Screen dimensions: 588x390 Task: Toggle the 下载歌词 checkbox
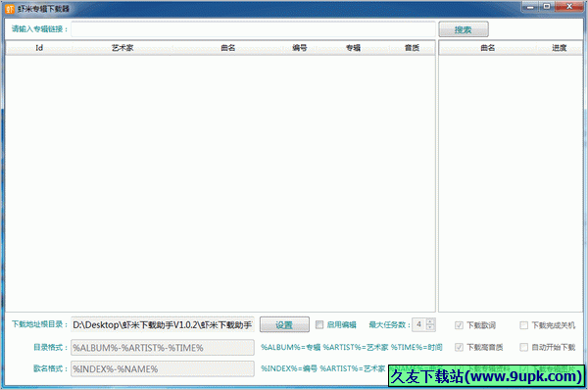point(459,324)
